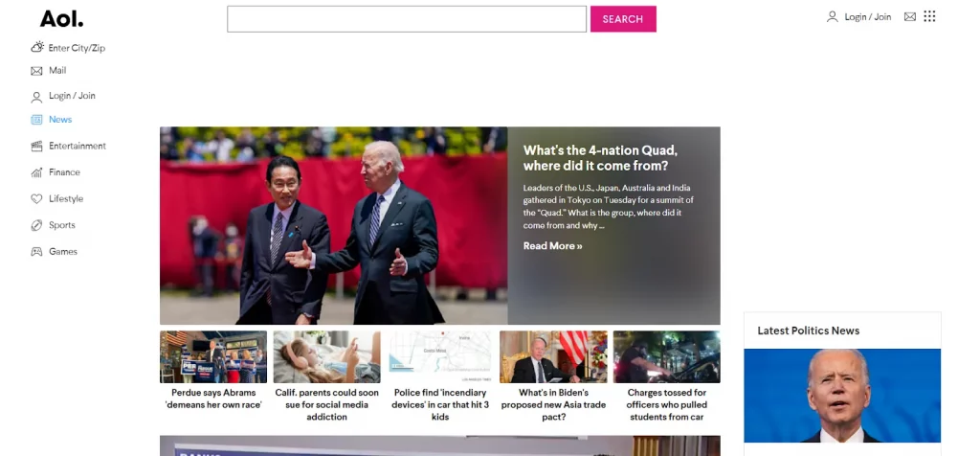Click the Lifestyle heart icon

pyautogui.click(x=36, y=198)
